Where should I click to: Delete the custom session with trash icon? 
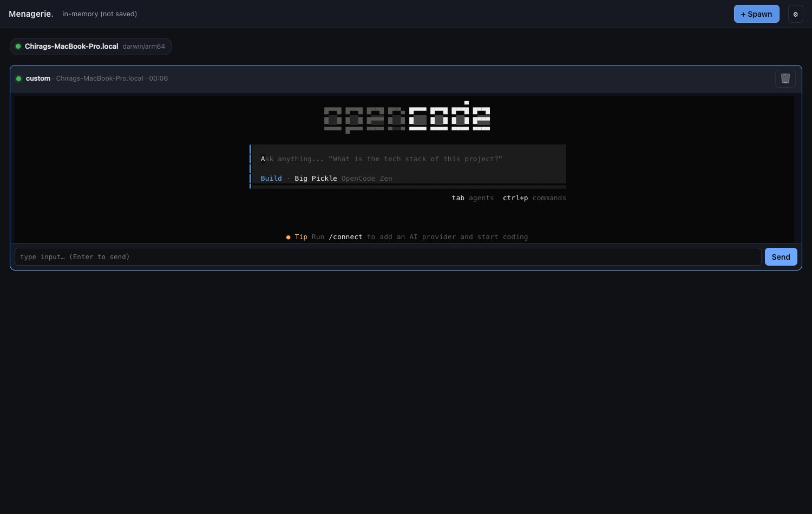[x=785, y=78]
